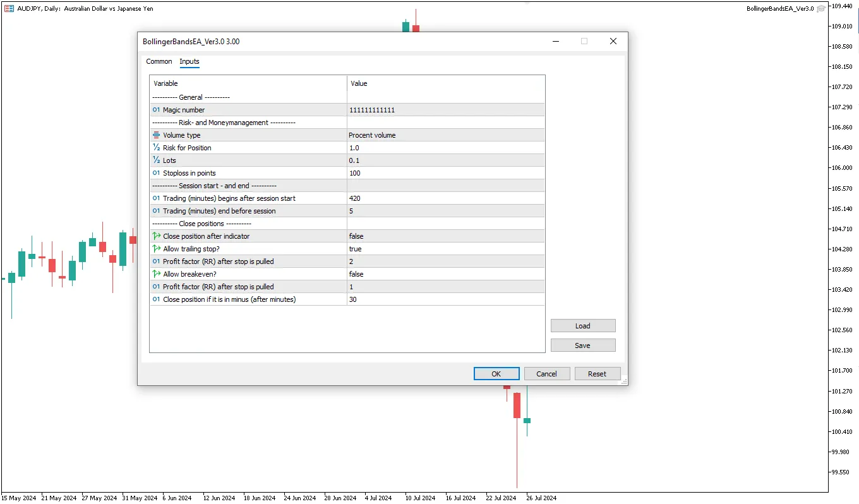The height and width of the screenshot is (504, 859).
Task: Click the Magic number integer icon
Action: click(156, 110)
